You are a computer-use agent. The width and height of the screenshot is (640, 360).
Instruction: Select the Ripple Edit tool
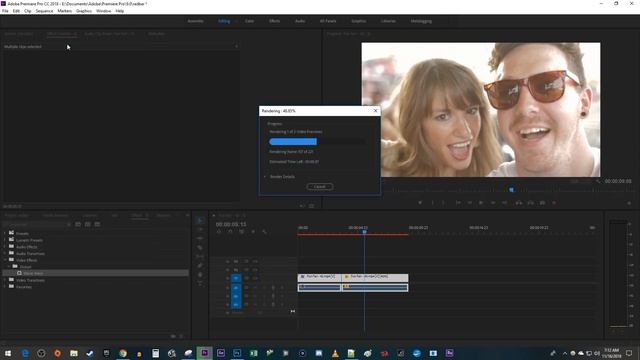point(200,238)
